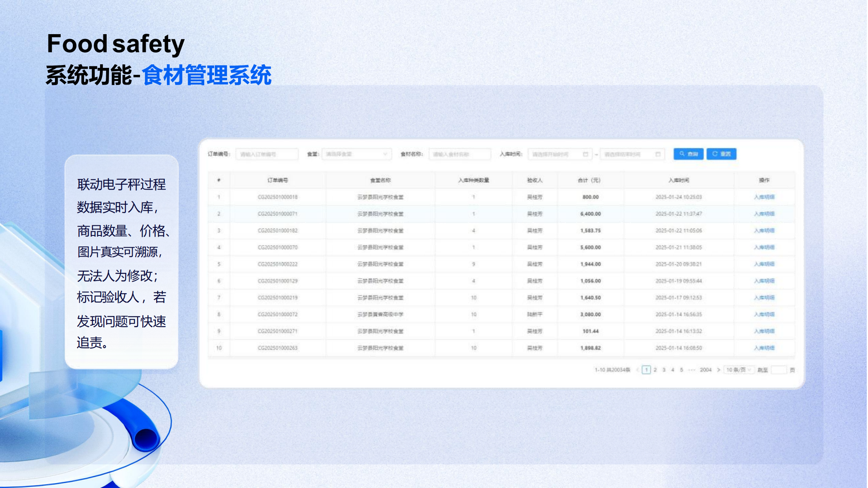Screen dimensions: 868x488
Task: Open the end date calendar icon
Action: click(x=658, y=154)
